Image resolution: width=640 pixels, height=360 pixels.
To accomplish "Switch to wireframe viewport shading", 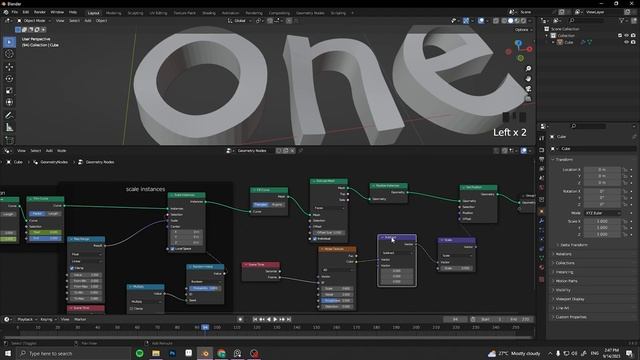I will (504, 20).
